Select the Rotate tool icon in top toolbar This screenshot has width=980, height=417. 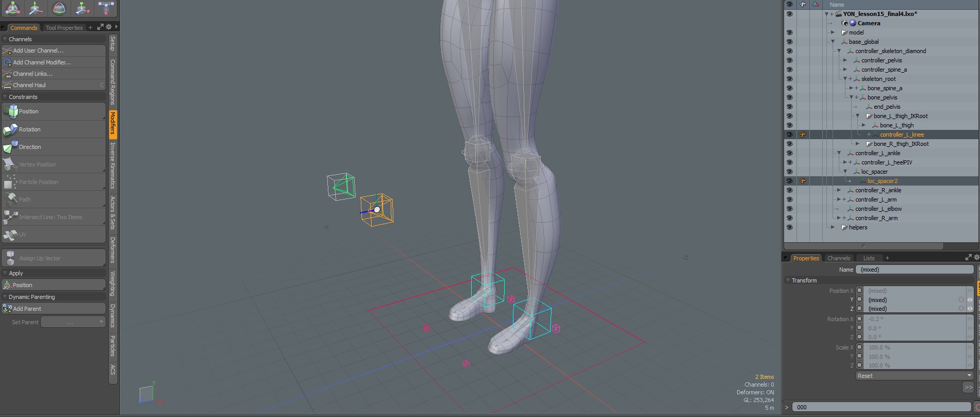[x=59, y=8]
